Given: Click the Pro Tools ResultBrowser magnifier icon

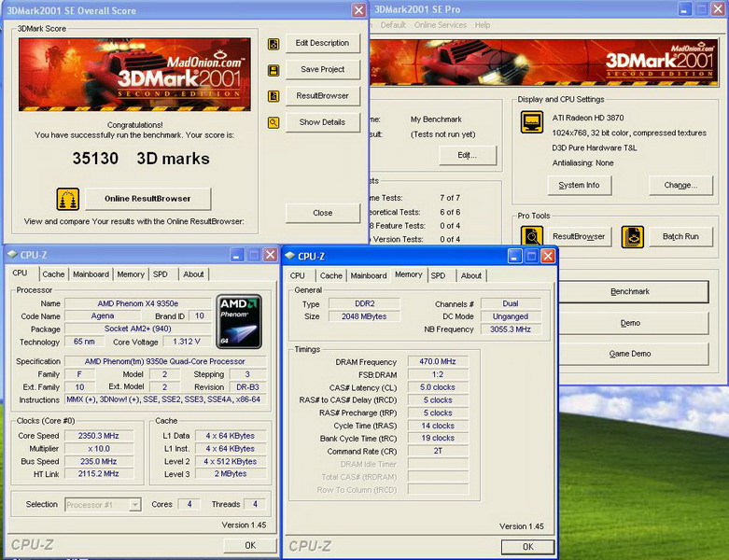Looking at the screenshot, I should (x=532, y=236).
